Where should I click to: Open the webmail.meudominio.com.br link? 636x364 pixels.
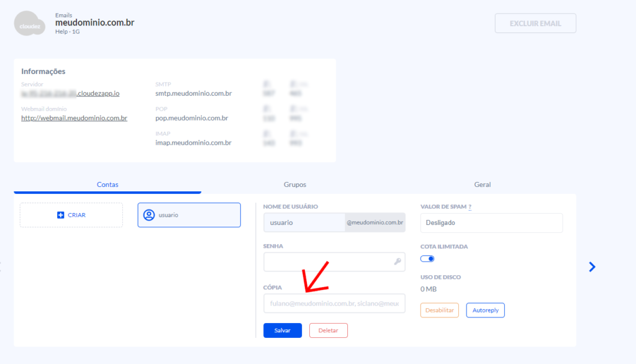pos(74,118)
